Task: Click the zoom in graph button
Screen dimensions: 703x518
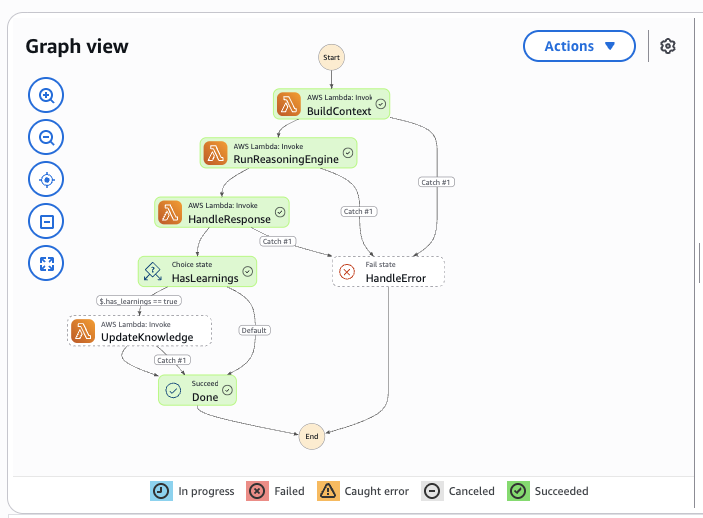Action: [46, 95]
